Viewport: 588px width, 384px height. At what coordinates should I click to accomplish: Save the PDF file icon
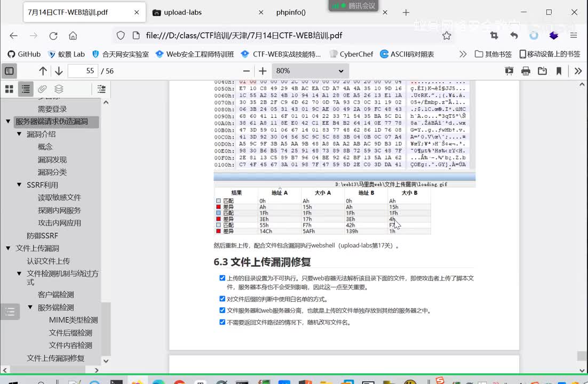point(542,71)
